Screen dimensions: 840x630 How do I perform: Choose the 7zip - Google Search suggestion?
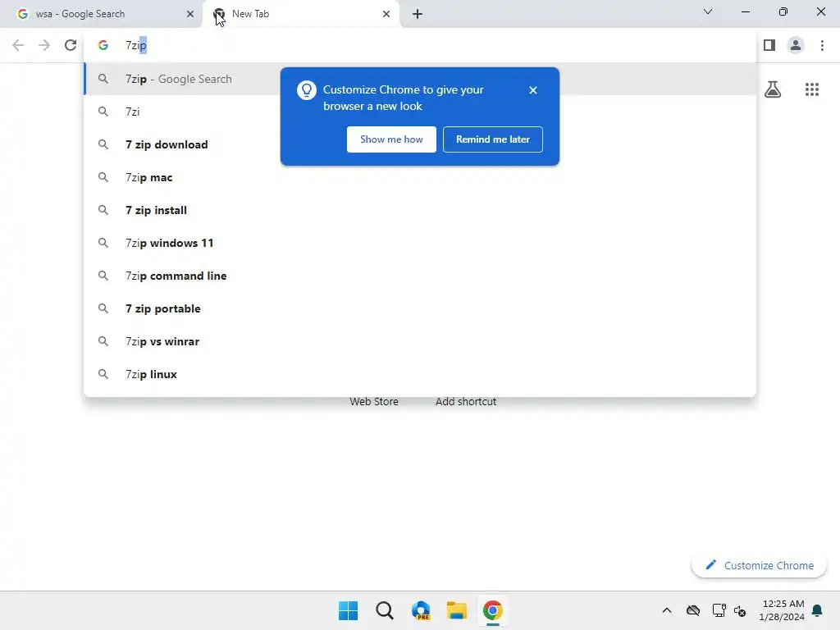(420, 80)
